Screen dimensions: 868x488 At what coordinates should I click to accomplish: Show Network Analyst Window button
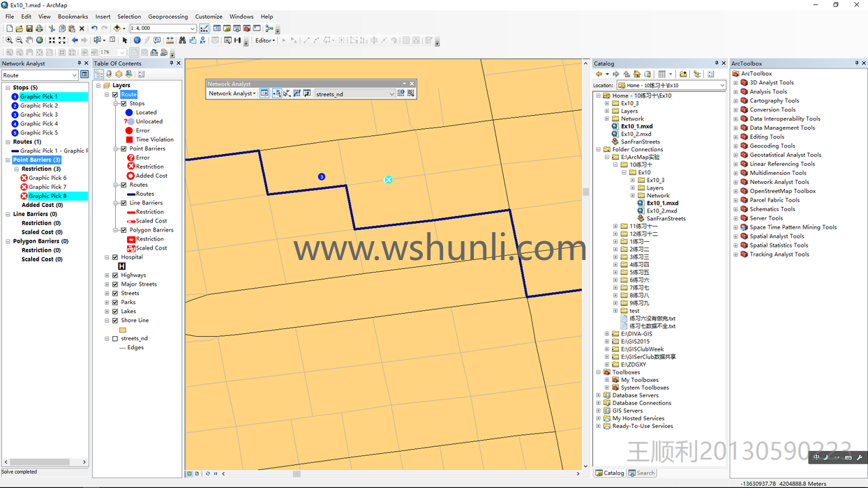[x=264, y=93]
